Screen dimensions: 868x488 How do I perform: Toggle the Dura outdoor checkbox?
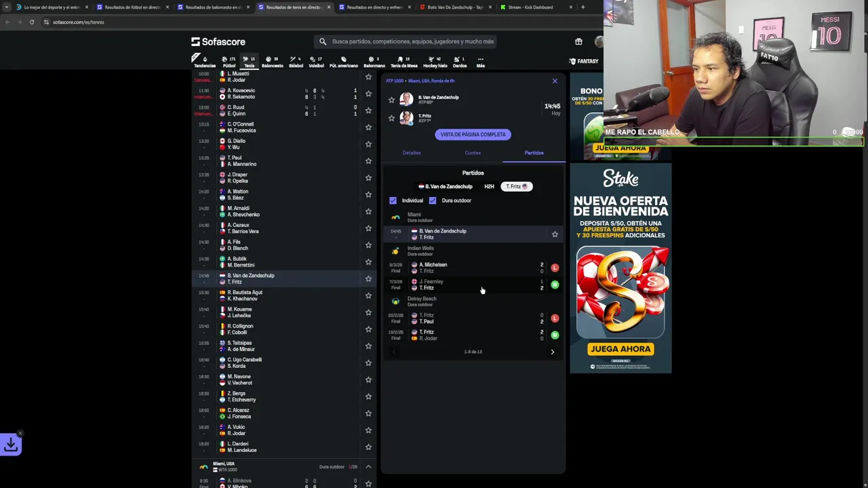point(433,201)
